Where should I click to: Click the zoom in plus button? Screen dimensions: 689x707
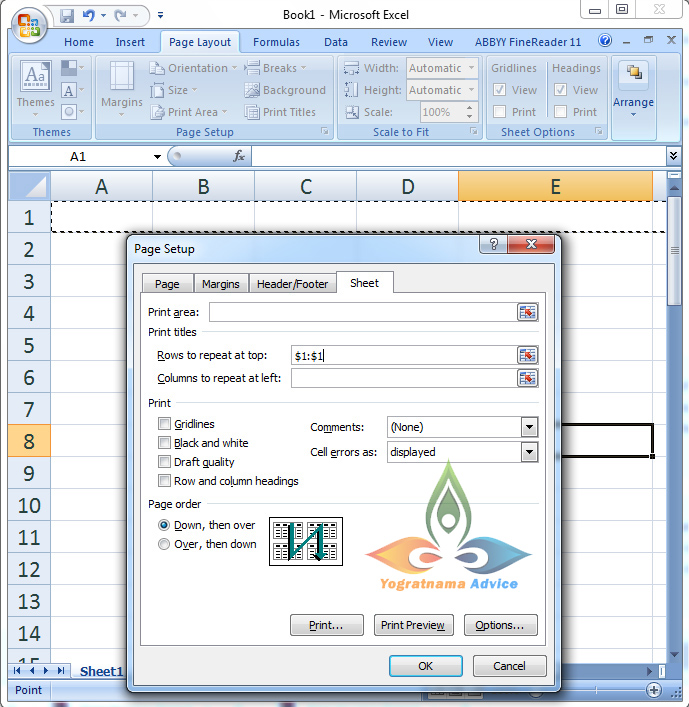click(x=654, y=690)
